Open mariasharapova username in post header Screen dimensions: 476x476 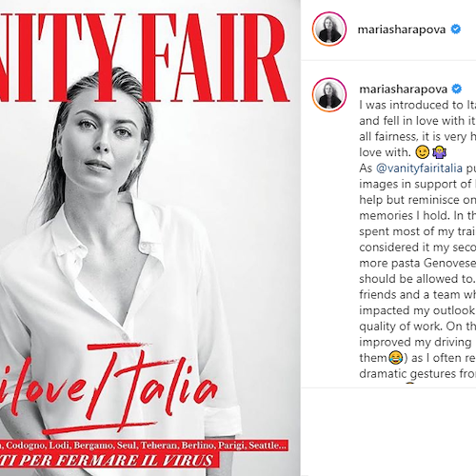402,30
